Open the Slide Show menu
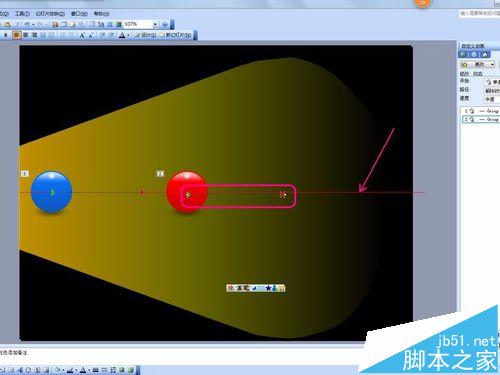 coord(50,14)
